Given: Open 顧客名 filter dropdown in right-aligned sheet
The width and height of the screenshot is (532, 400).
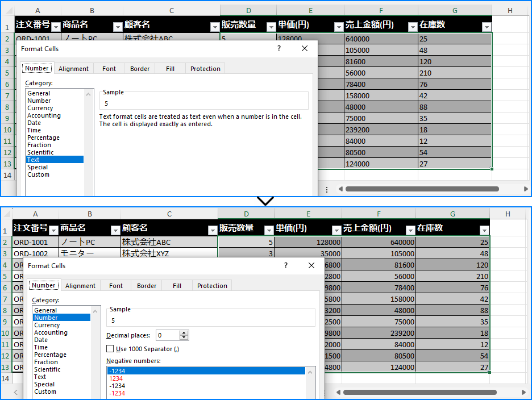Looking at the screenshot, I should [213, 230].
